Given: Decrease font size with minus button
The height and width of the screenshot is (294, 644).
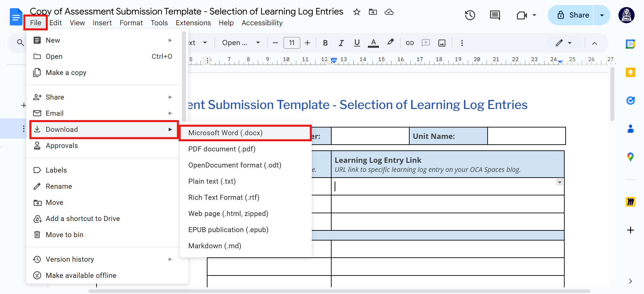Looking at the screenshot, I should coord(275,43).
